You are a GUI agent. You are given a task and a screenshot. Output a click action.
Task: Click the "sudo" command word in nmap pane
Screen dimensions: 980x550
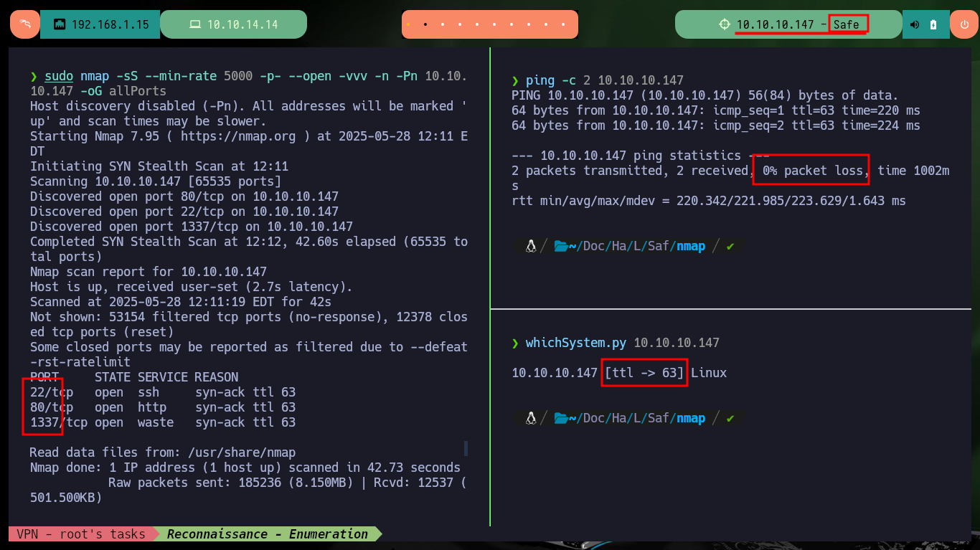point(59,77)
